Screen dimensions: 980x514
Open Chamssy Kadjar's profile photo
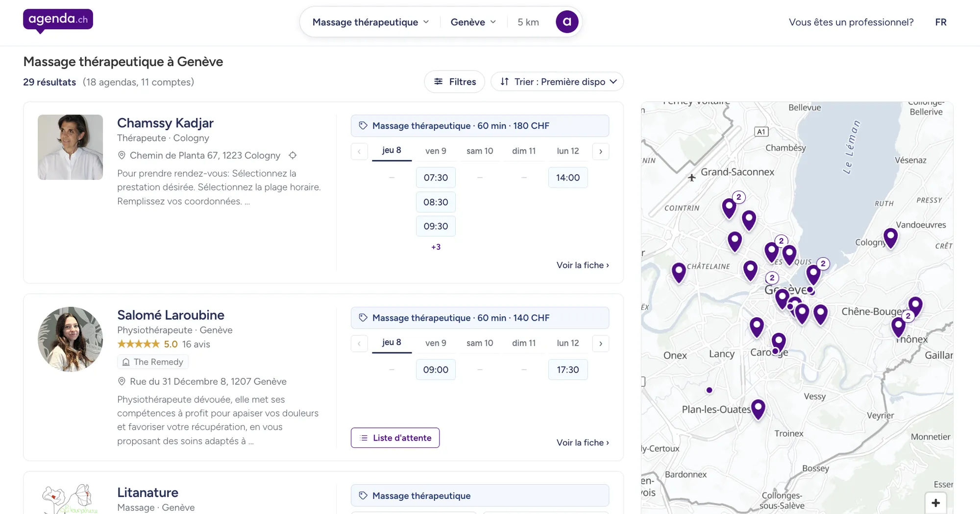70,147
